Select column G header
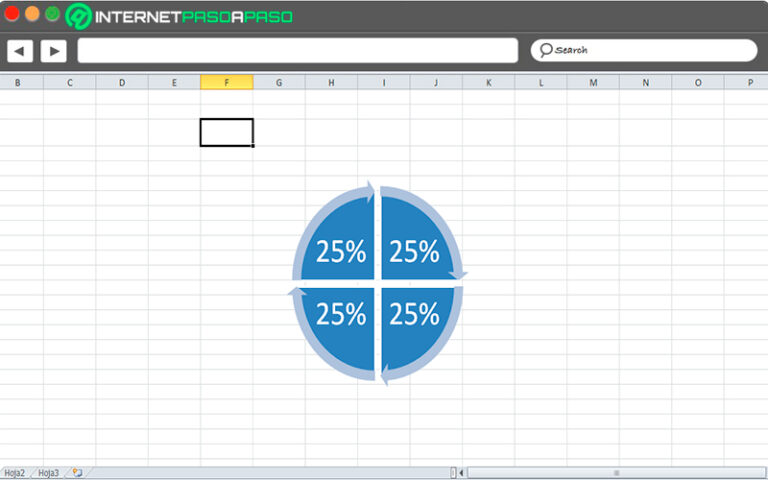Viewport: 768px width, 480px height. coord(279,82)
